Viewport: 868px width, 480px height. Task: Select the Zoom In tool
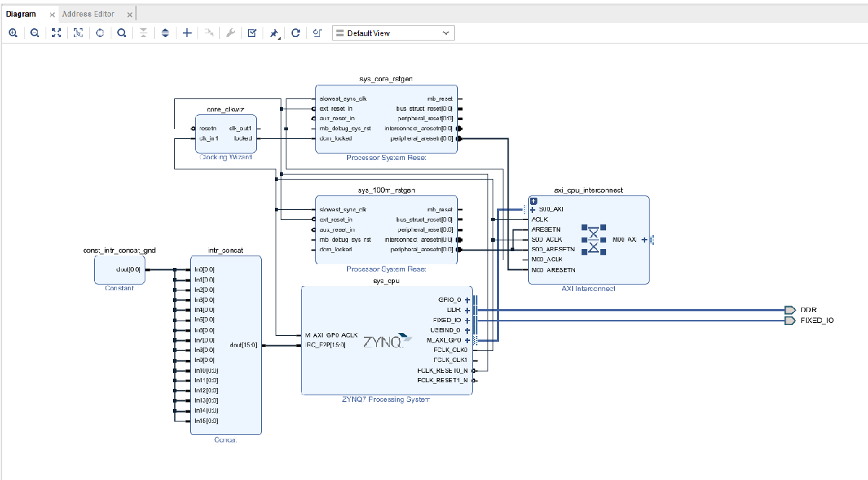13,33
